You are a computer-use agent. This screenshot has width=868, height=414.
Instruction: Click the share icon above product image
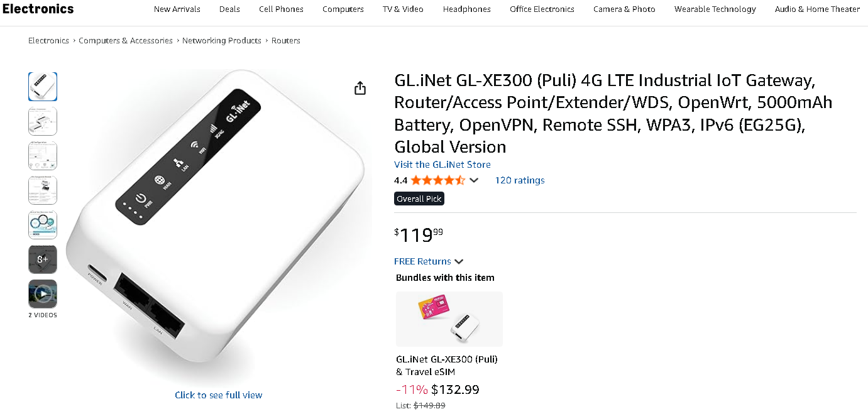pyautogui.click(x=360, y=88)
